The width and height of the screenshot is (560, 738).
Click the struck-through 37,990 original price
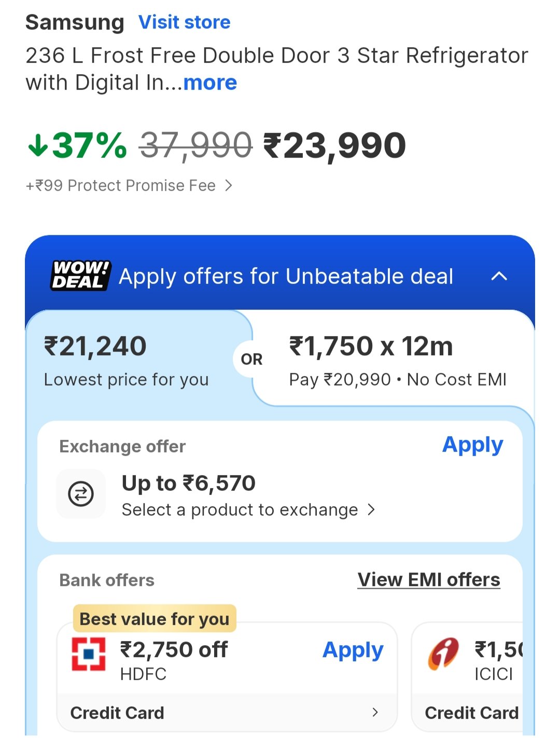(x=196, y=146)
